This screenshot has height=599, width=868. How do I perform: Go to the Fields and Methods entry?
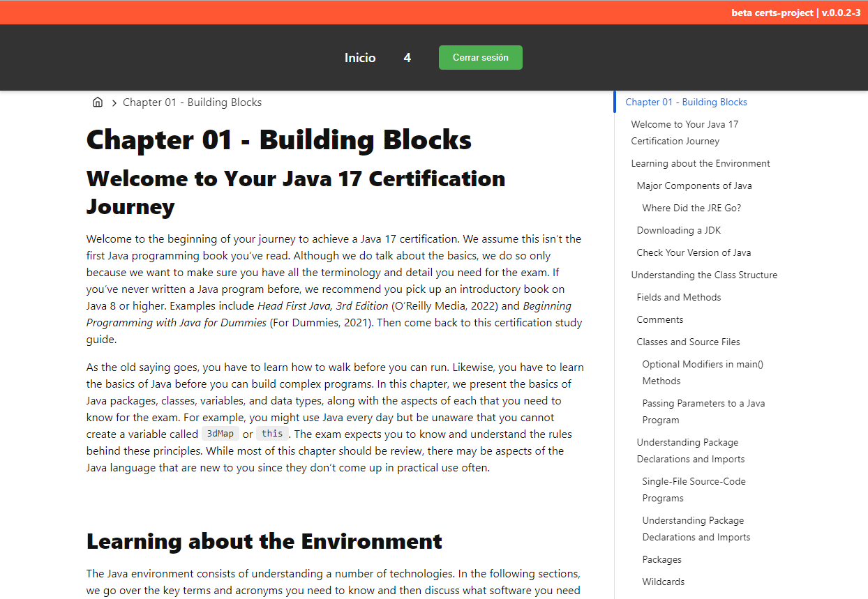[x=678, y=297]
